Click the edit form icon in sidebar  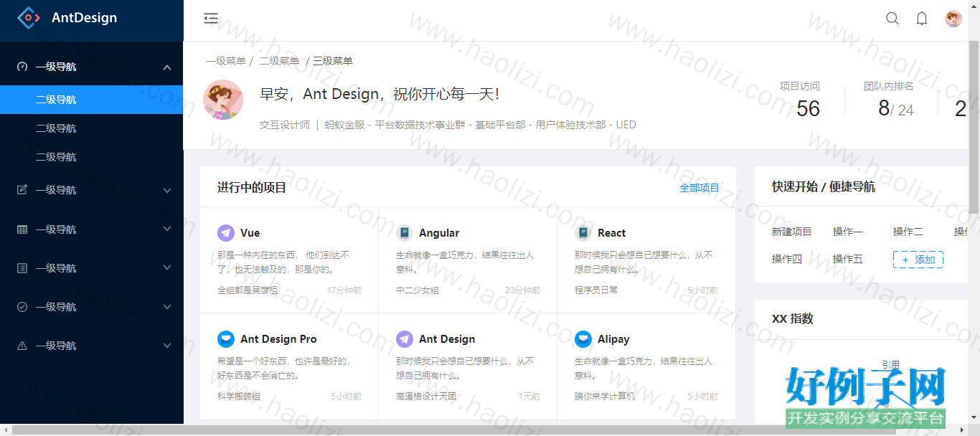22,190
